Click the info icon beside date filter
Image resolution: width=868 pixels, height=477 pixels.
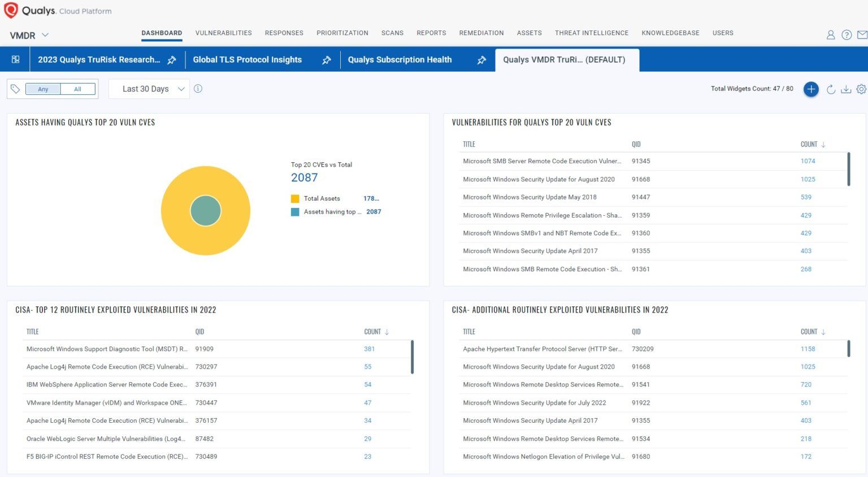click(x=198, y=89)
